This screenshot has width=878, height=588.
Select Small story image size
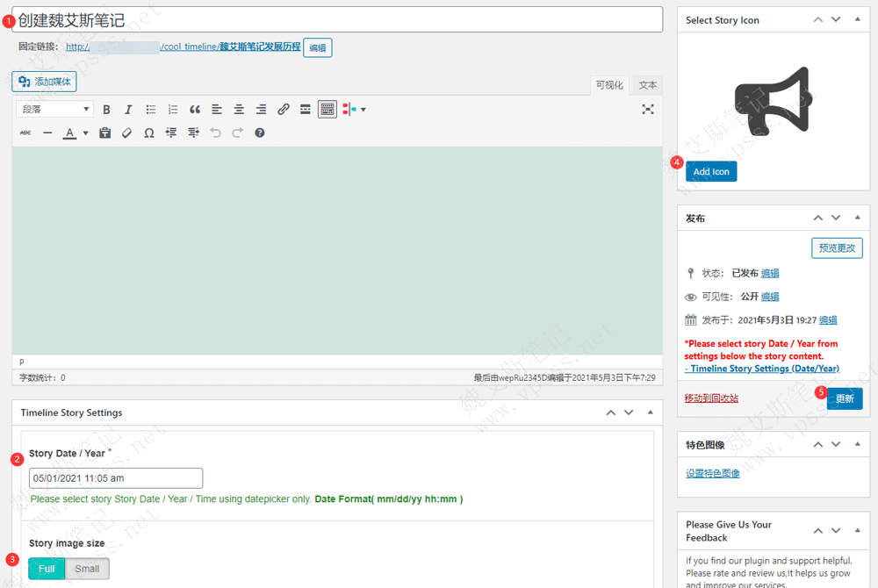[x=87, y=569]
